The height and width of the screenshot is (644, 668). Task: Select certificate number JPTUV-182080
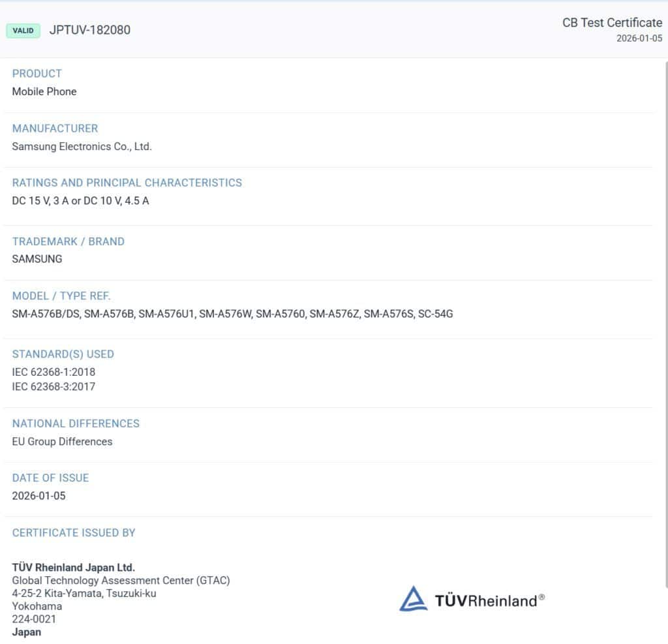tap(89, 30)
